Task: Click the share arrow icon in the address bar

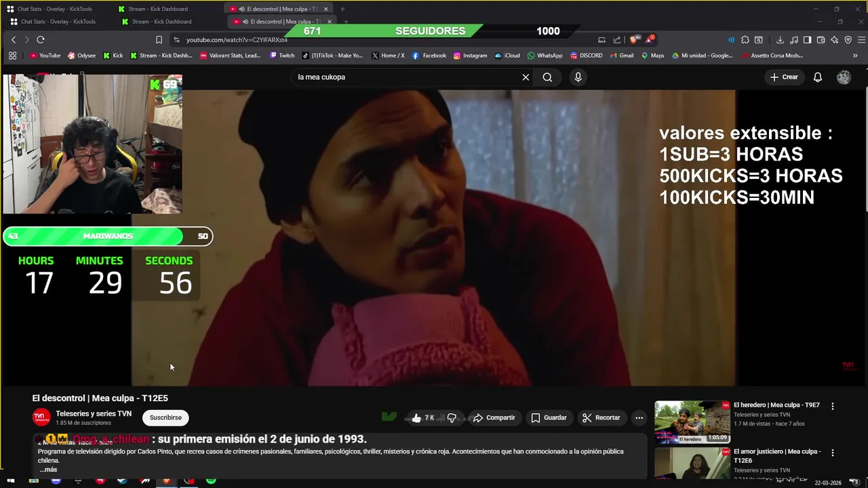Action: coord(617,40)
